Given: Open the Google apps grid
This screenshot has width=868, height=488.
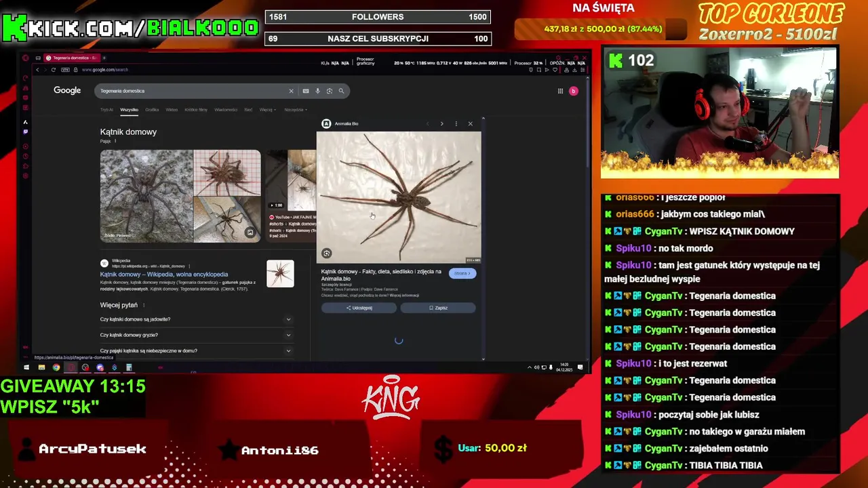Looking at the screenshot, I should click(560, 91).
